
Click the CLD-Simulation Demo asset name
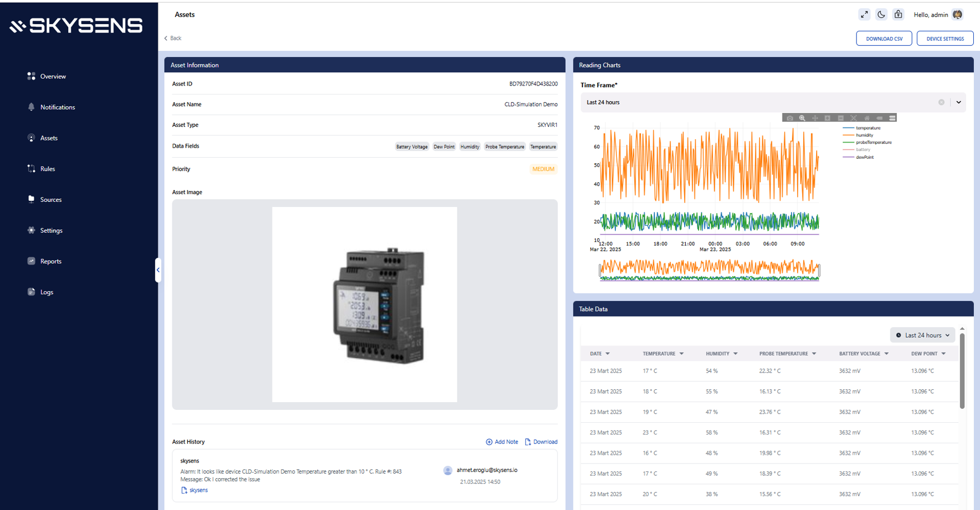pyautogui.click(x=531, y=105)
